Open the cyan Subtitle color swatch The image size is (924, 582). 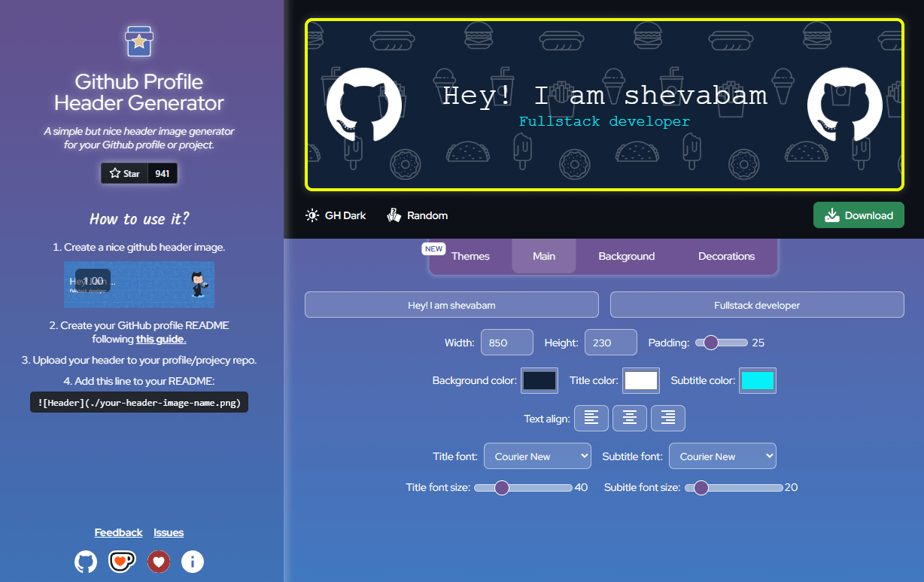[x=757, y=380]
